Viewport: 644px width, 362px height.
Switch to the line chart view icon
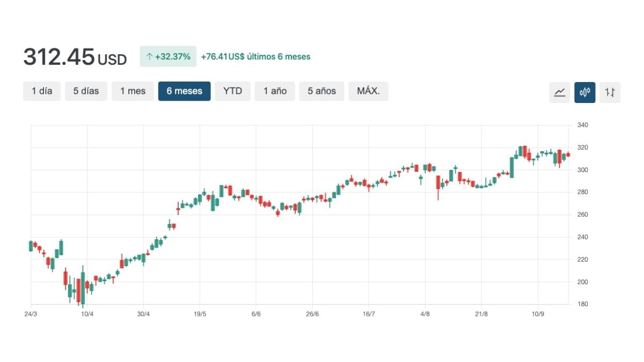pyautogui.click(x=559, y=92)
